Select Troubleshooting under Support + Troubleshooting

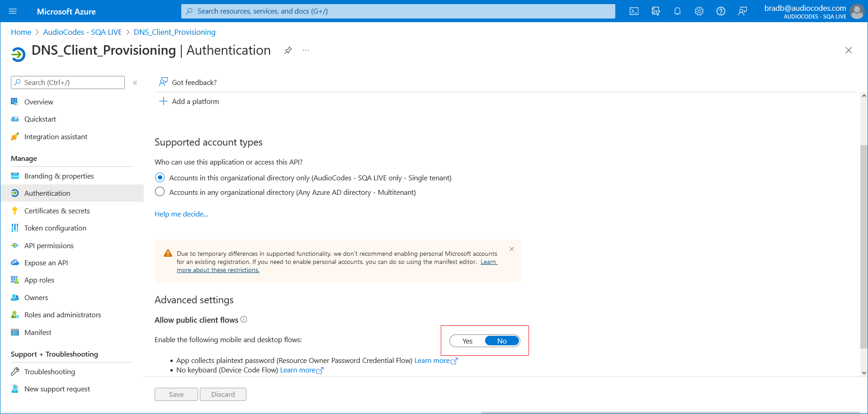[50, 372]
